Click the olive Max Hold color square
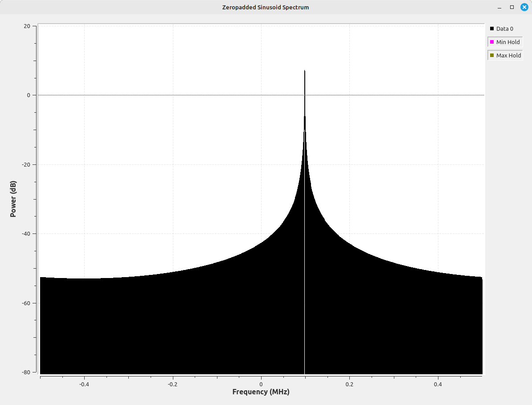Viewport: 532px width, 405px height. coord(492,55)
